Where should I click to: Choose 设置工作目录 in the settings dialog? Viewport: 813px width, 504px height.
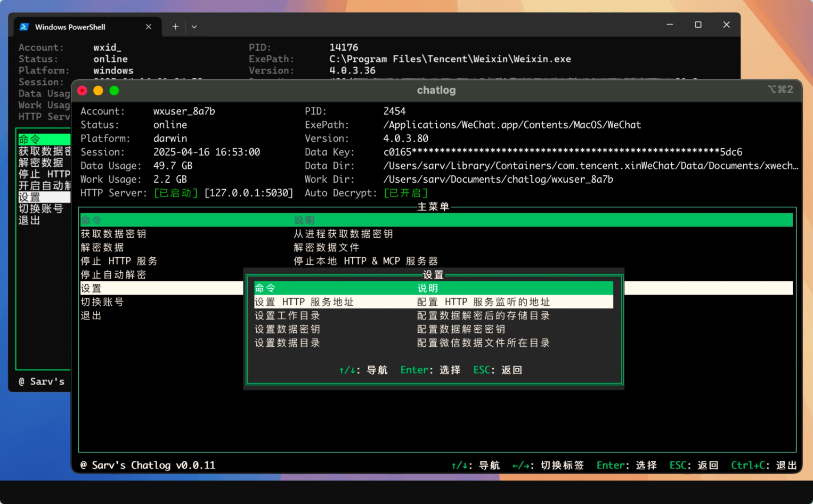[x=287, y=316]
